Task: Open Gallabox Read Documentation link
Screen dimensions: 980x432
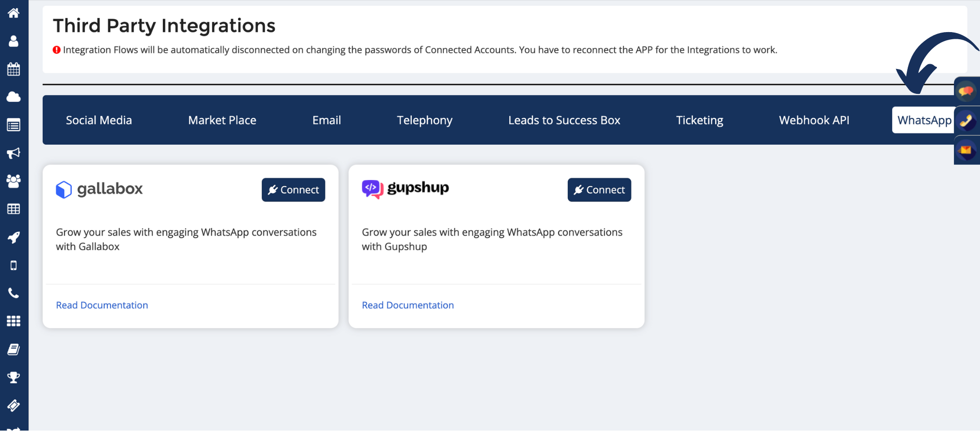Action: point(102,305)
